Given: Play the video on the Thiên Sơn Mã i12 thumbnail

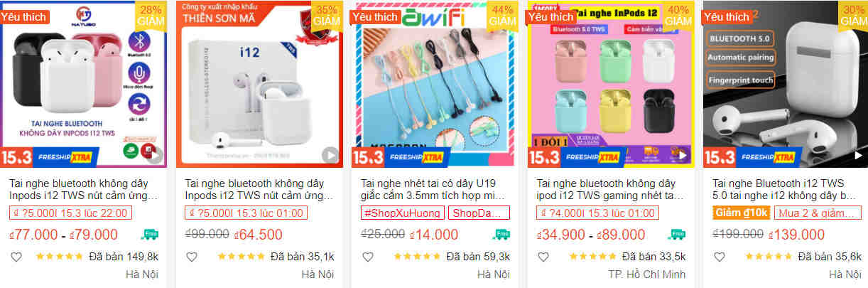Looking at the screenshot, I should coord(330,154).
